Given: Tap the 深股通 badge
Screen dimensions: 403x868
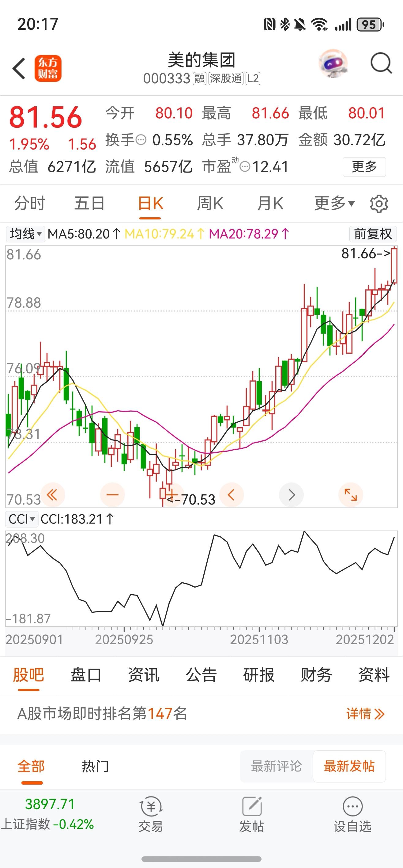Looking at the screenshot, I should click(x=226, y=78).
